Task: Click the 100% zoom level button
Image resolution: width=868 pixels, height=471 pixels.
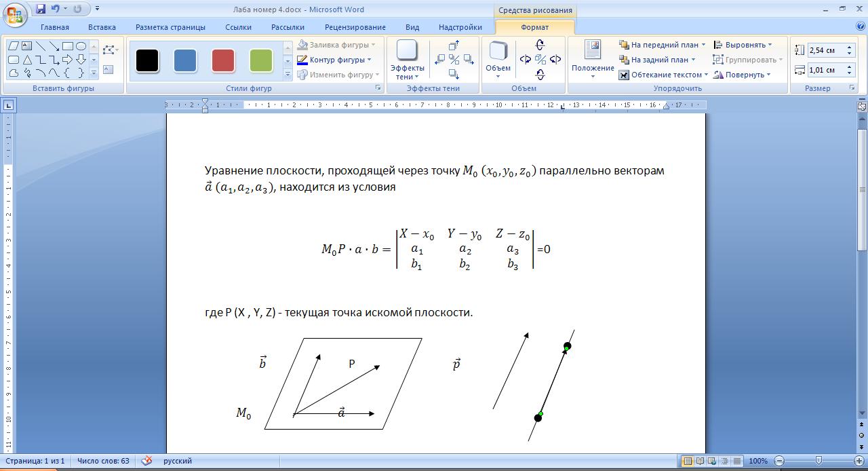Action: 758,461
